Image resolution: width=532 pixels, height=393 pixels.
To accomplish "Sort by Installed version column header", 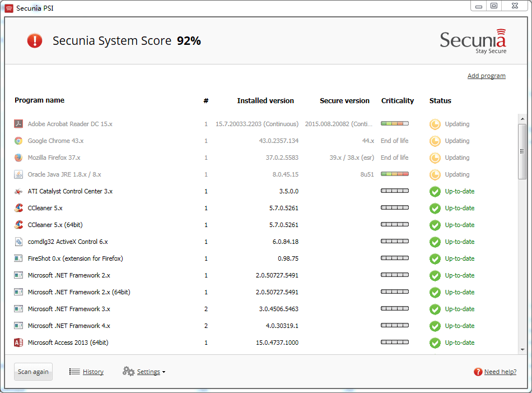I will [265, 100].
